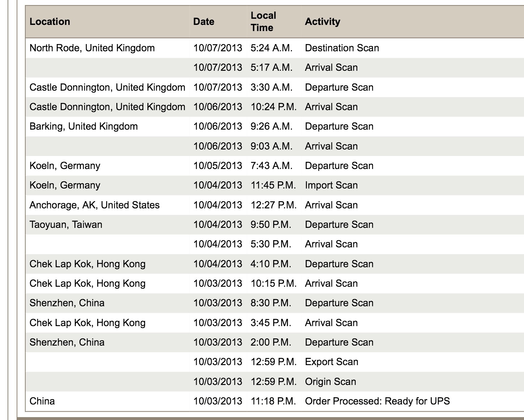Select the North Rode, United Kingdom cell
The height and width of the screenshot is (420, 524).
point(92,48)
